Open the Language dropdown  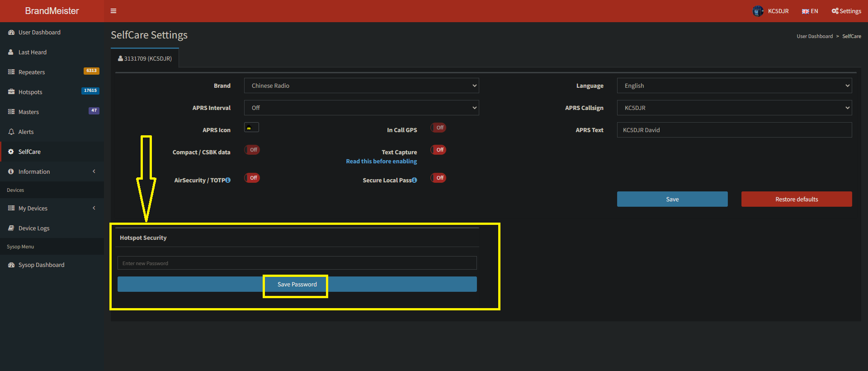tap(735, 86)
